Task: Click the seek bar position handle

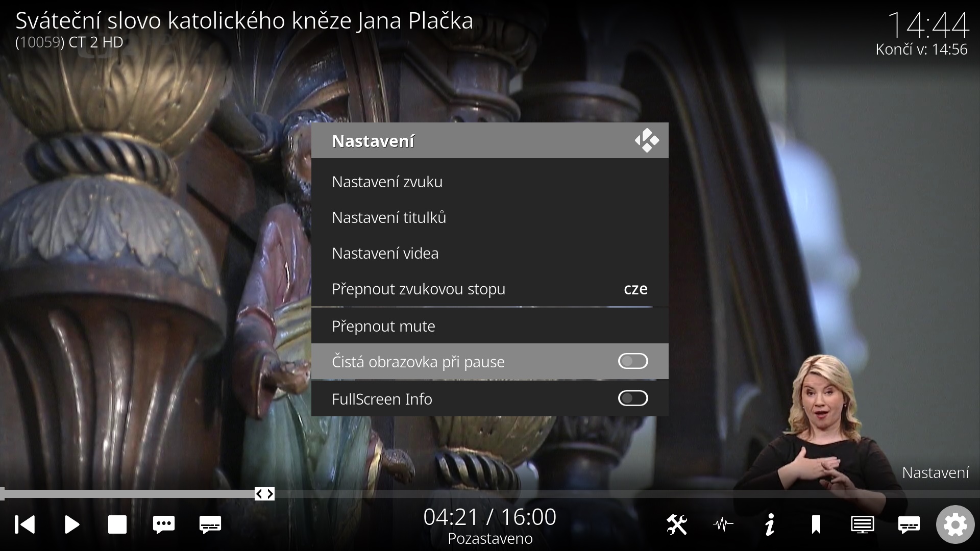Action: (x=264, y=494)
